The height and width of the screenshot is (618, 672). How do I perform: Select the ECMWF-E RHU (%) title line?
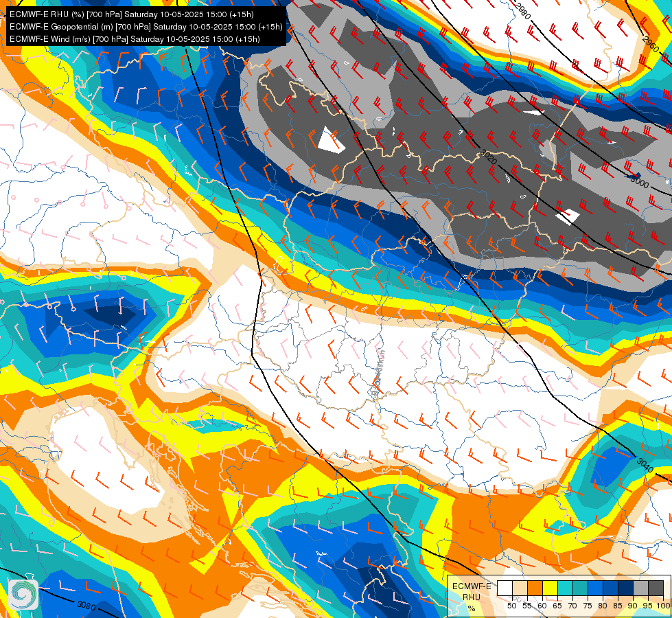[132, 14]
